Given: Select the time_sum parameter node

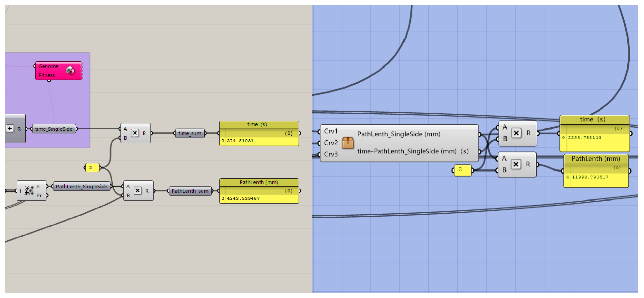Looking at the screenshot, I should pos(190,133).
